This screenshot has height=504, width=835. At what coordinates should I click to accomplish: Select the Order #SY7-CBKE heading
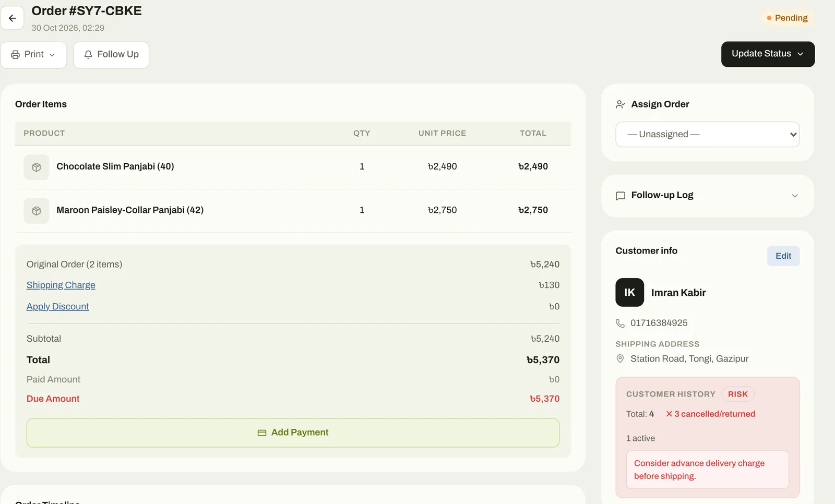point(87,11)
